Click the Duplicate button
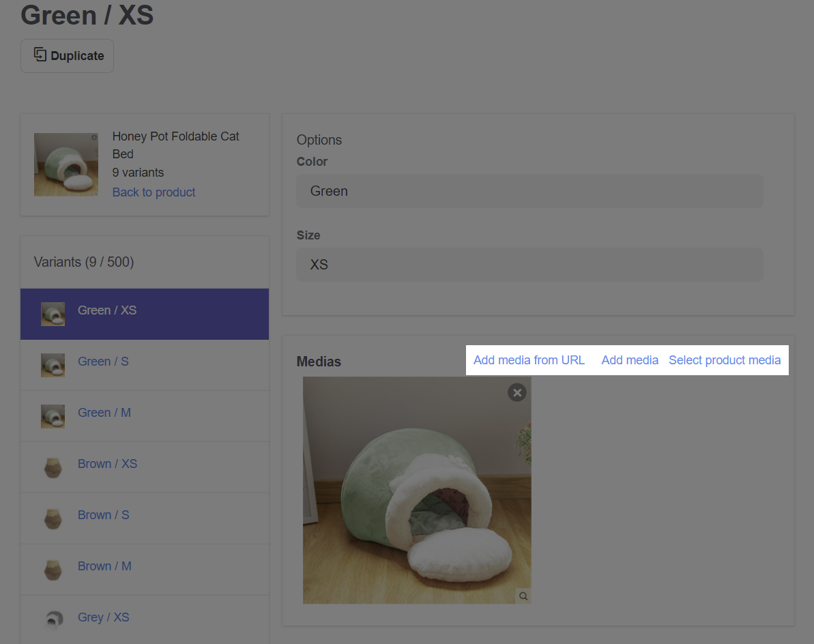The height and width of the screenshot is (644, 814). 67,56
